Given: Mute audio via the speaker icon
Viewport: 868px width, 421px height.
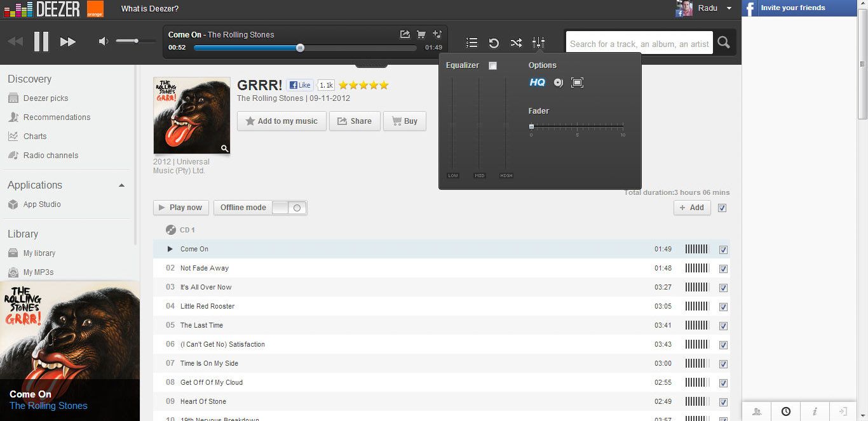Looking at the screenshot, I should [103, 41].
